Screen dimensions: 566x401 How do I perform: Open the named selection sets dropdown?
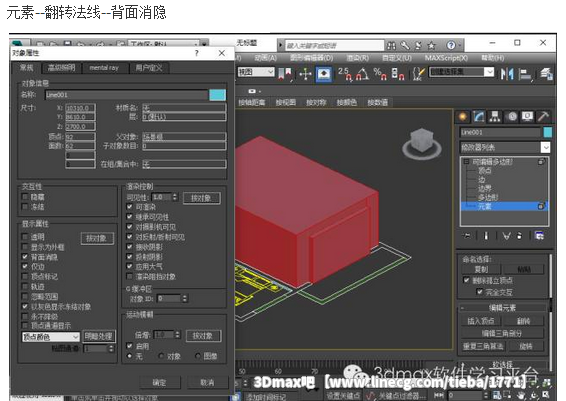click(461, 72)
